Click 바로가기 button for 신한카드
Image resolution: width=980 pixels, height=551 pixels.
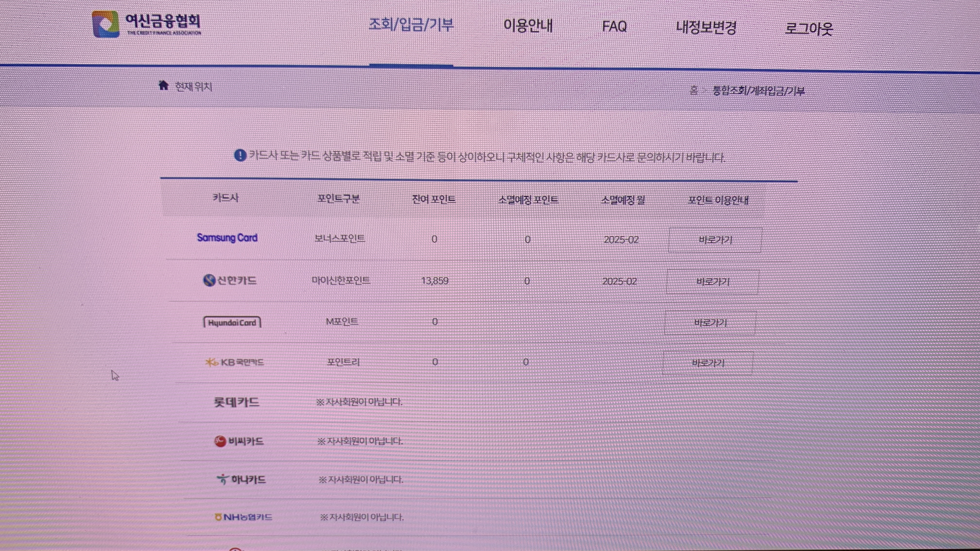(x=713, y=282)
